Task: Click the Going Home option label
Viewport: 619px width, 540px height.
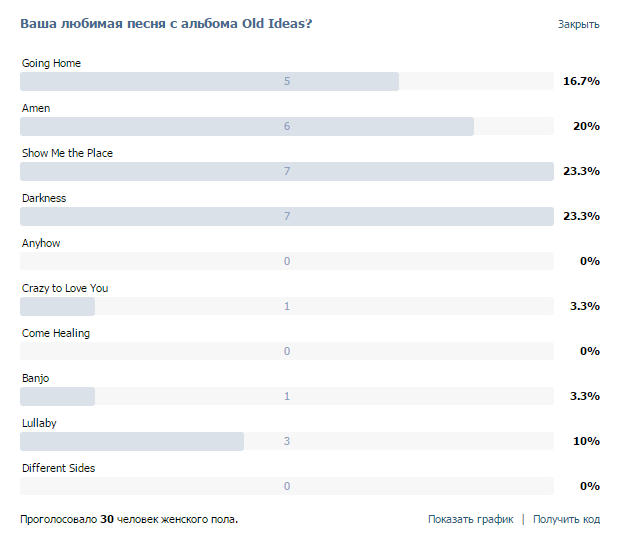Action: pyautogui.click(x=51, y=63)
